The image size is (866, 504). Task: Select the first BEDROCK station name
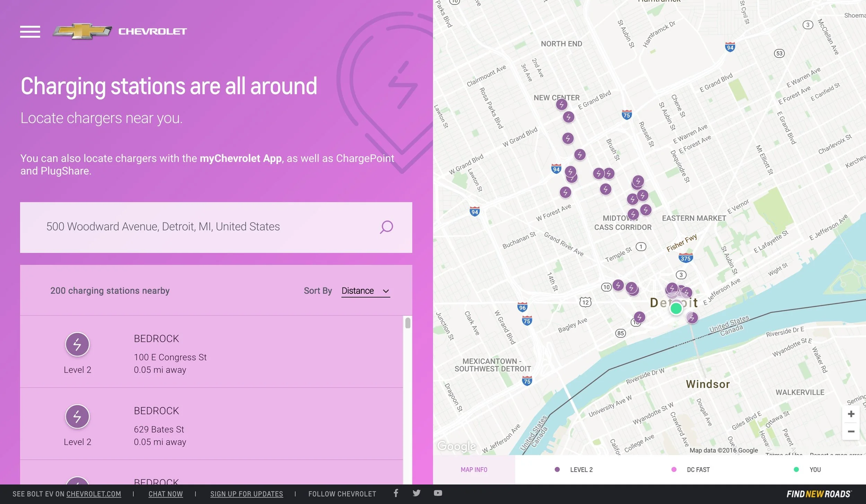click(157, 339)
